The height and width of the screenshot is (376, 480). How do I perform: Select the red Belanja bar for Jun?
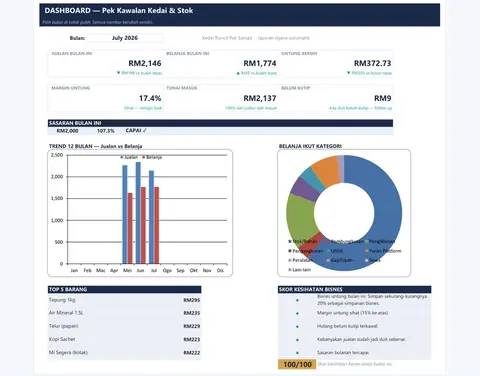(143, 225)
